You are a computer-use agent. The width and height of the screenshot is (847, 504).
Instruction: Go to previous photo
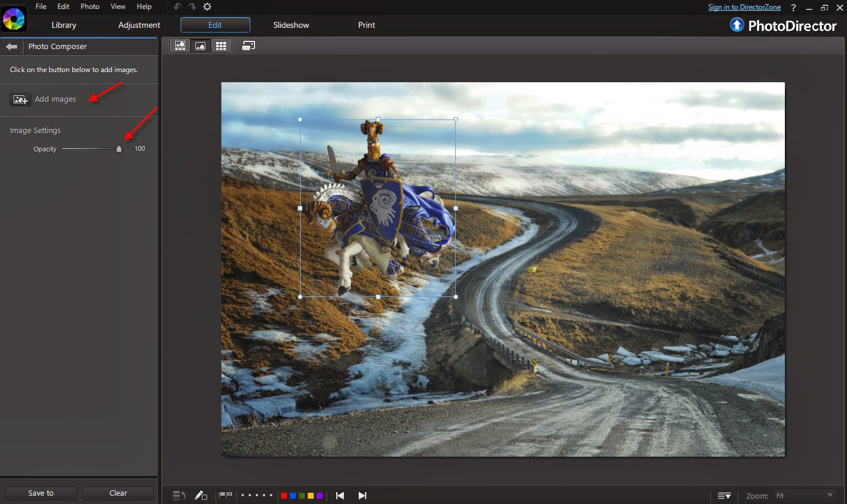point(340,496)
